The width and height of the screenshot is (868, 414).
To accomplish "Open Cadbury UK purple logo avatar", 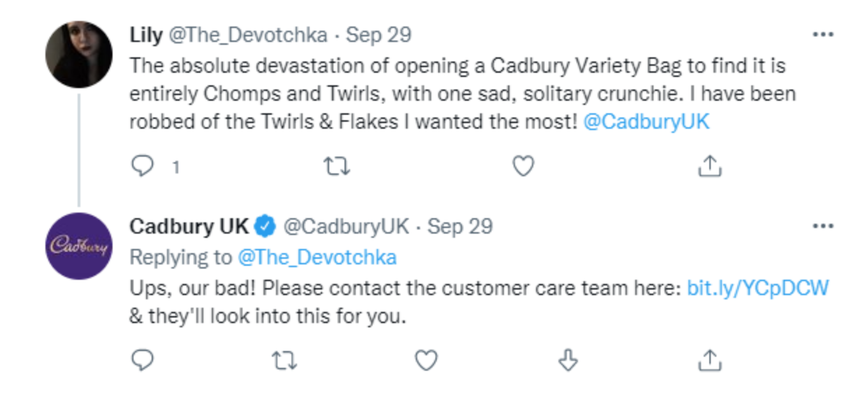I will (79, 246).
